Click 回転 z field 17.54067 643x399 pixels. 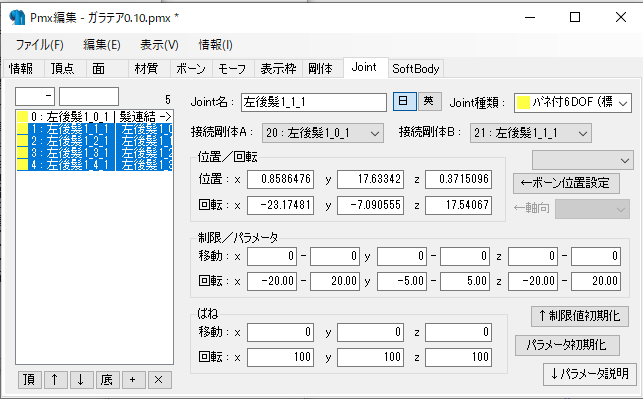click(458, 205)
